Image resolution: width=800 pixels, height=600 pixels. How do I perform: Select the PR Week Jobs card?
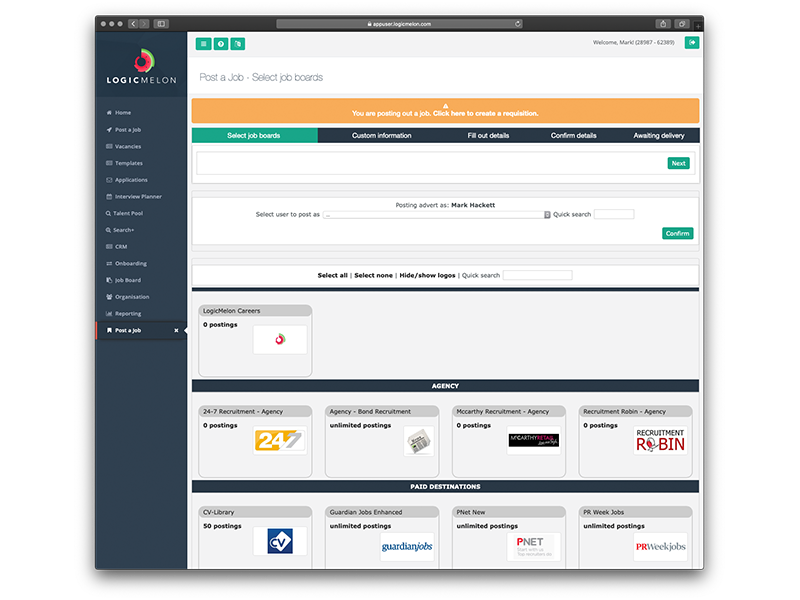635,537
